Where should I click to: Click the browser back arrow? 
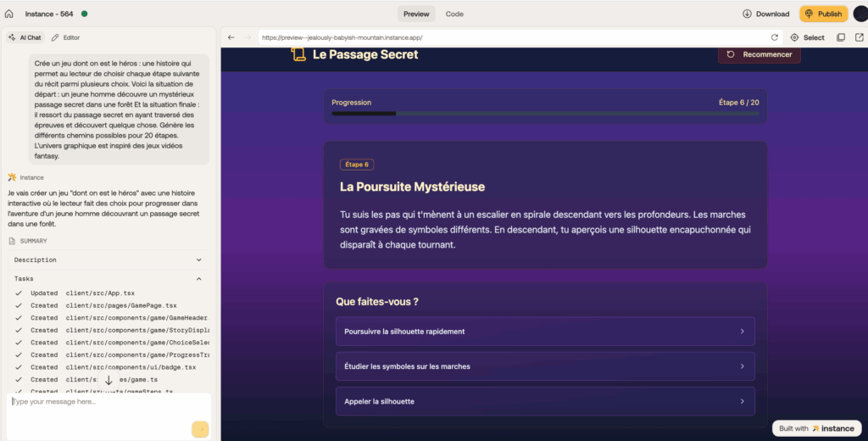[231, 37]
